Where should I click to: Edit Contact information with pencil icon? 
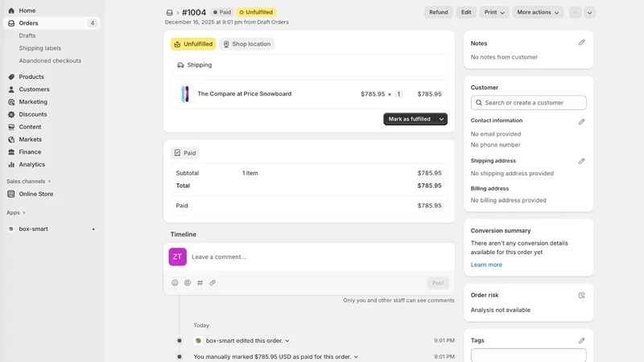click(x=581, y=122)
